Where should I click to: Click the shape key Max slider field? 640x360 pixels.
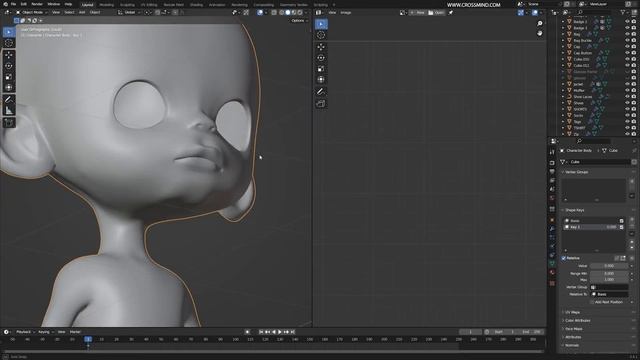[609, 280]
